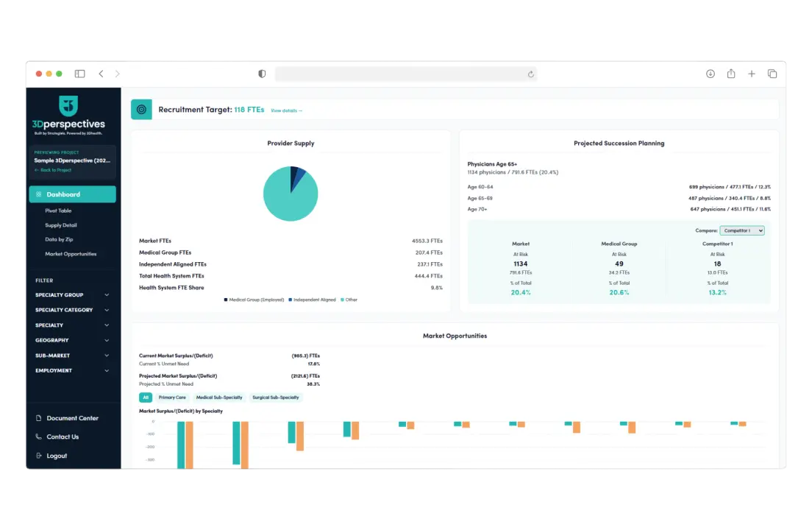Click the Physicians Age 65+ heading
Image resolution: width=812 pixels, height=530 pixels.
492,164
